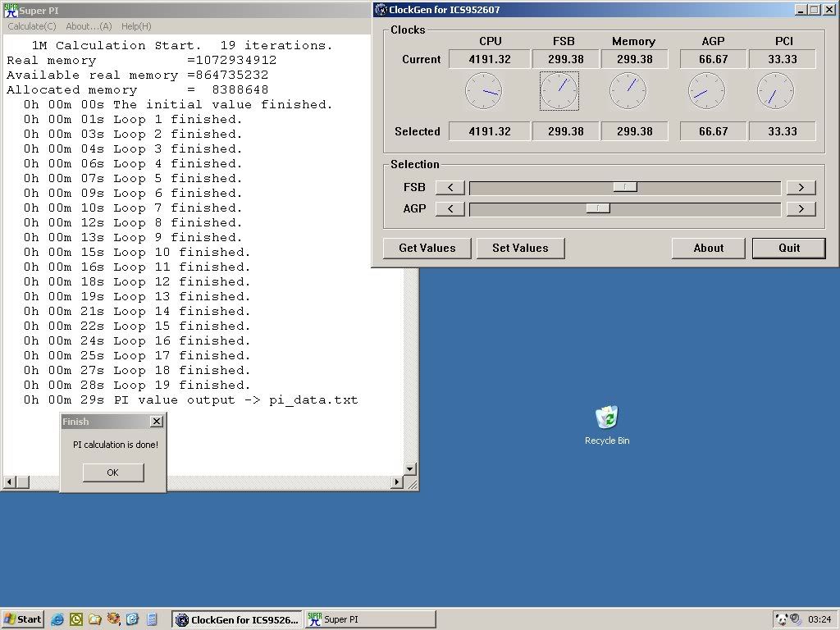Click the blue document icon beside the calculator

point(132,619)
